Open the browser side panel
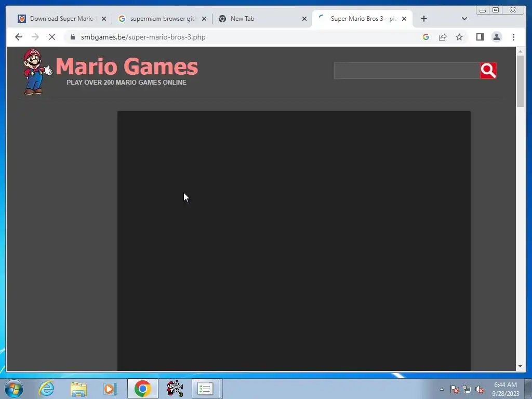 click(x=480, y=37)
